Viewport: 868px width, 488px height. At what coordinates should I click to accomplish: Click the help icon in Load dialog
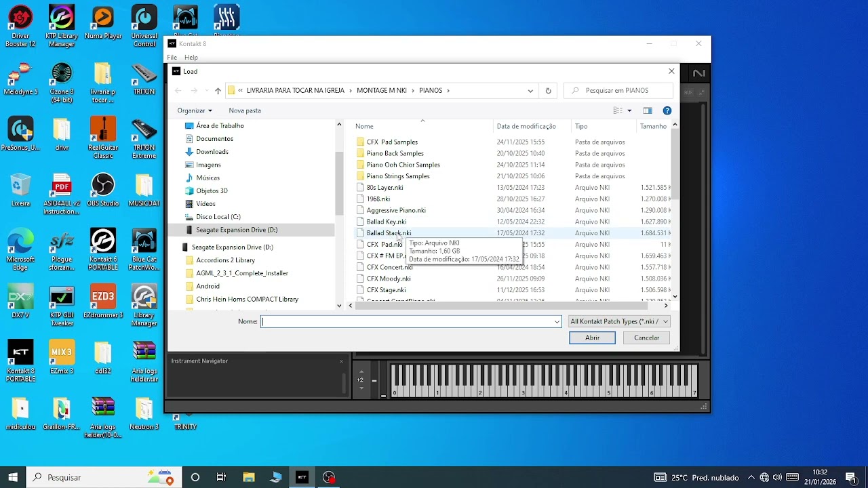click(x=667, y=110)
